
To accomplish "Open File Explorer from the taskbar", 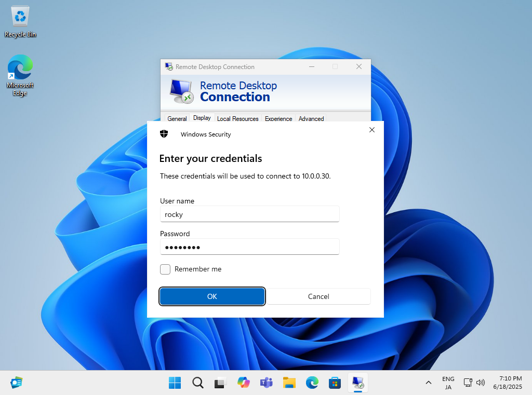I will 289,383.
